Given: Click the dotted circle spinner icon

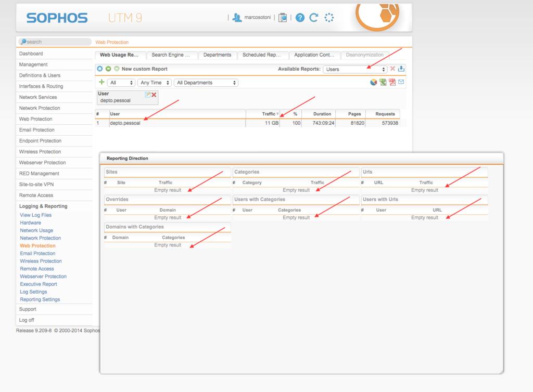Looking at the screenshot, I should click(x=329, y=18).
